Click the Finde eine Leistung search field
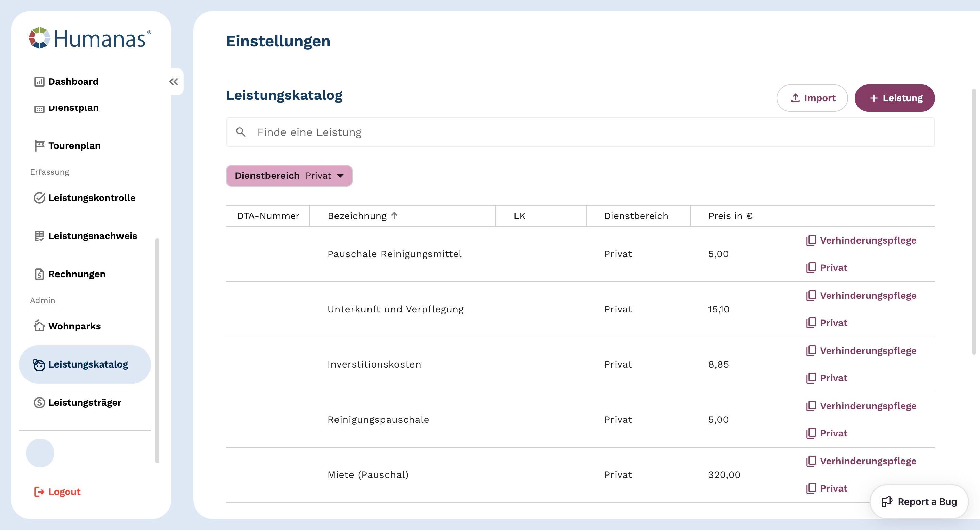Image resolution: width=980 pixels, height=530 pixels. tap(580, 132)
